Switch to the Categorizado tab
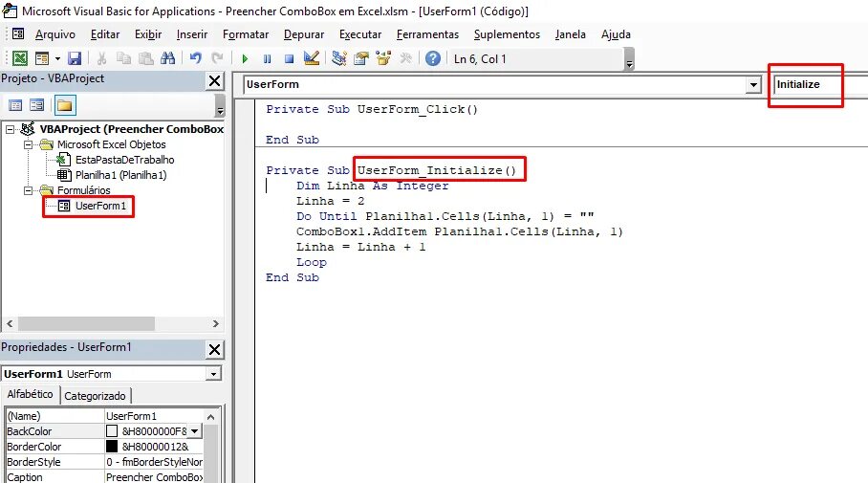Viewport: 868px width, 483px height. (x=95, y=396)
